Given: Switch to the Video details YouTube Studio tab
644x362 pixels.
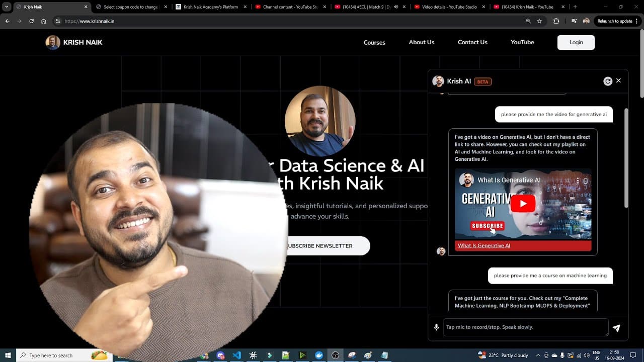Looking at the screenshot, I should pos(450,7).
